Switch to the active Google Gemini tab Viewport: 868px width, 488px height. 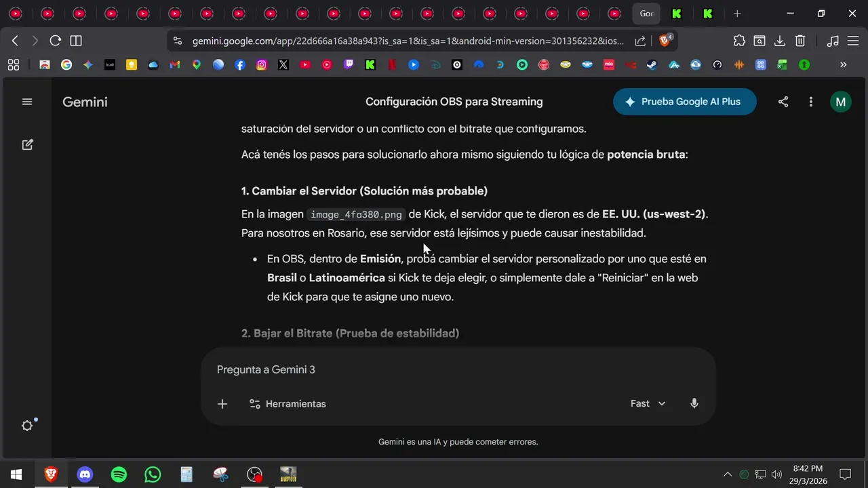[x=646, y=14]
